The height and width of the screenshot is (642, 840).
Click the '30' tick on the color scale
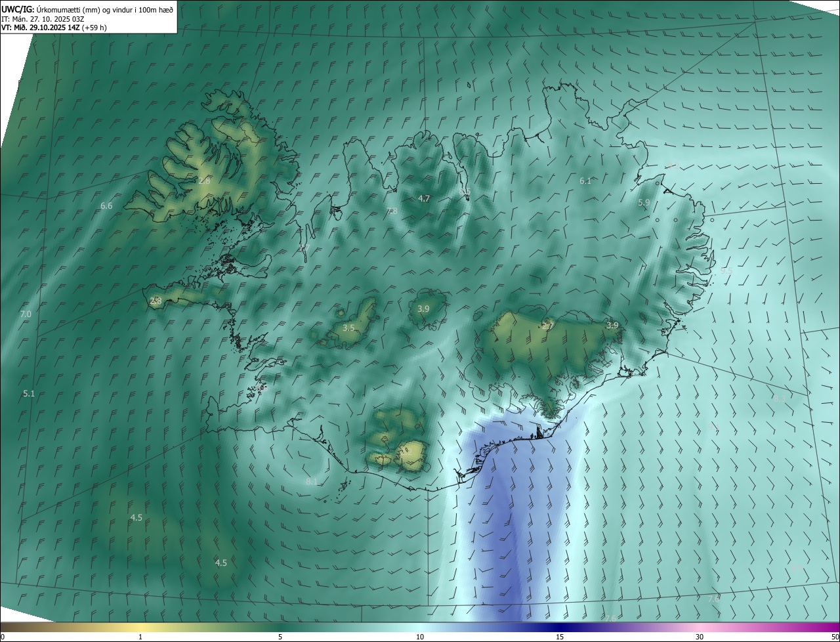click(700, 637)
